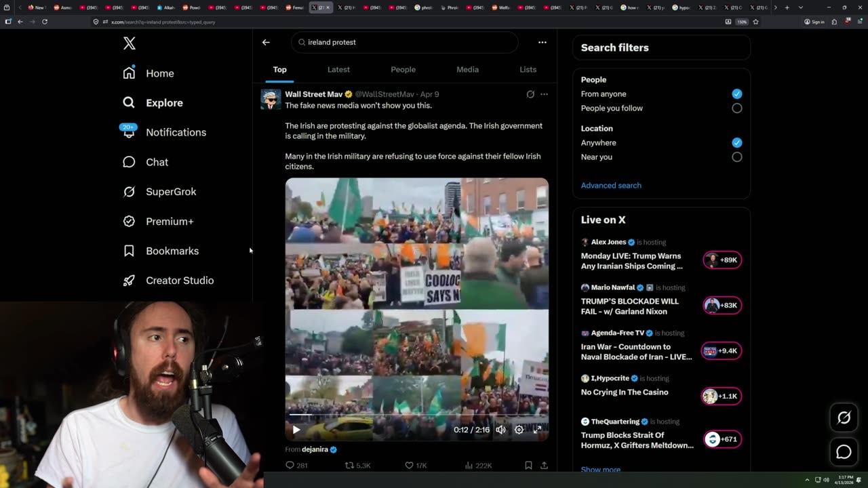This screenshot has height=488, width=868.
Task: Click the X logo icon
Action: point(130,44)
